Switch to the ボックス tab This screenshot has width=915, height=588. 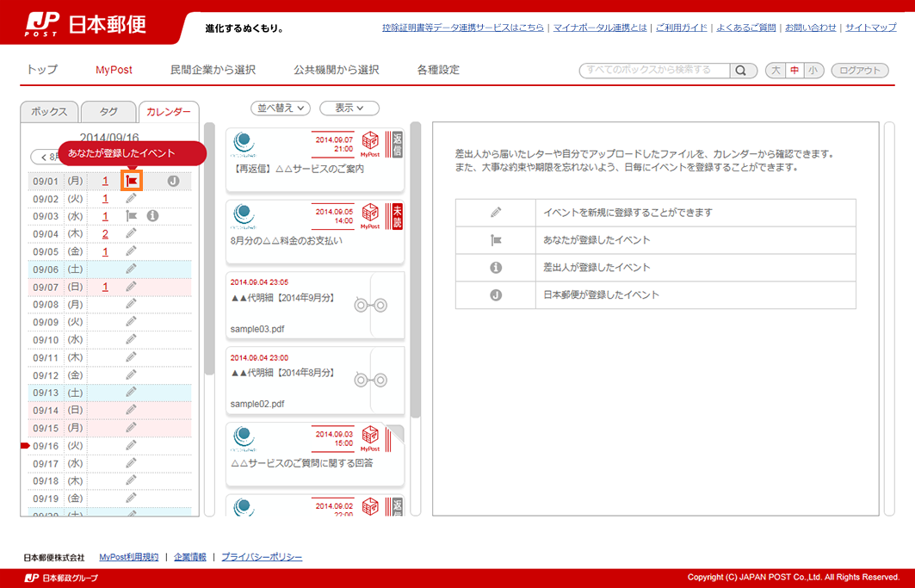click(x=49, y=112)
